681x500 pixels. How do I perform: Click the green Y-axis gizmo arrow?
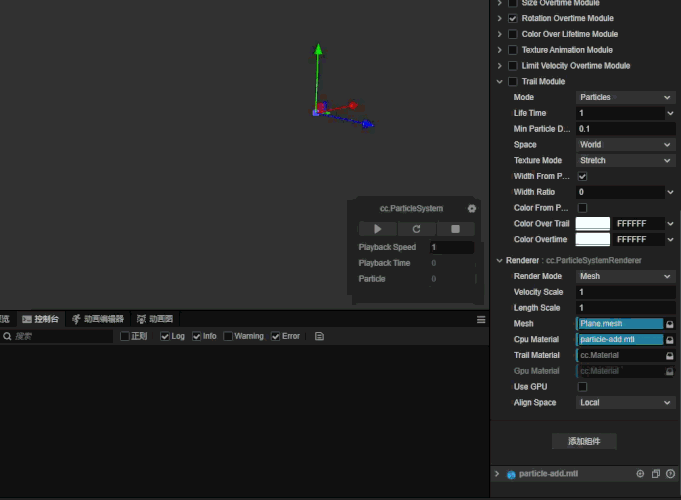click(x=318, y=49)
